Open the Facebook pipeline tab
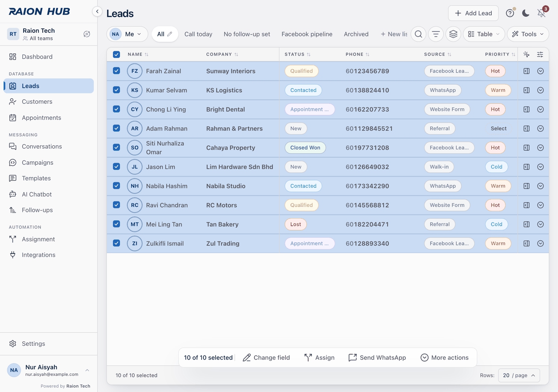The height and width of the screenshot is (392, 558). (307, 34)
